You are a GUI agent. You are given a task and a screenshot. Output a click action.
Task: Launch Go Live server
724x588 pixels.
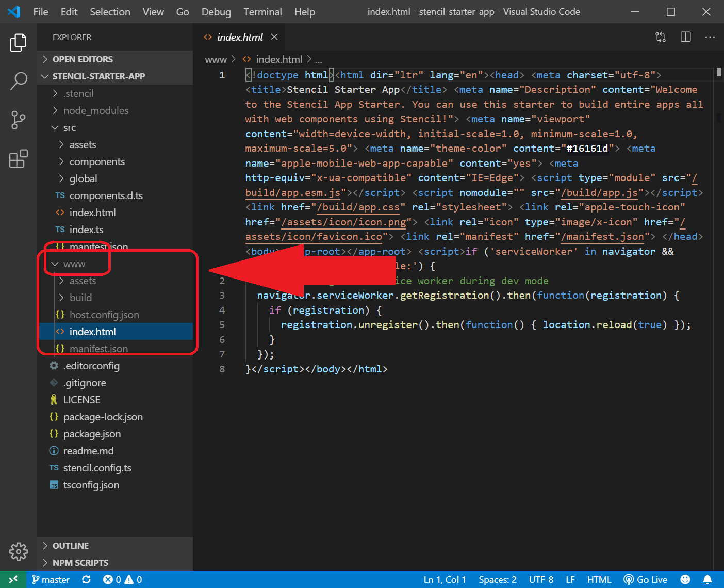point(645,580)
